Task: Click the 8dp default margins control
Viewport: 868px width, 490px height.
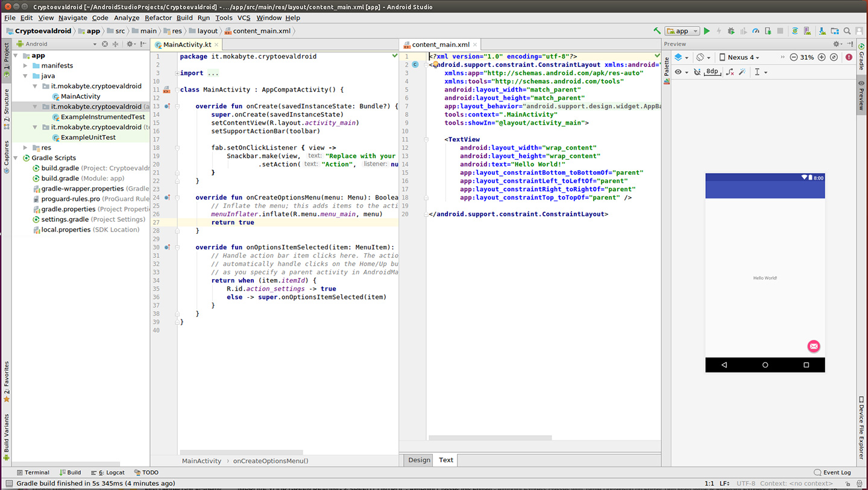Action: pyautogui.click(x=712, y=72)
